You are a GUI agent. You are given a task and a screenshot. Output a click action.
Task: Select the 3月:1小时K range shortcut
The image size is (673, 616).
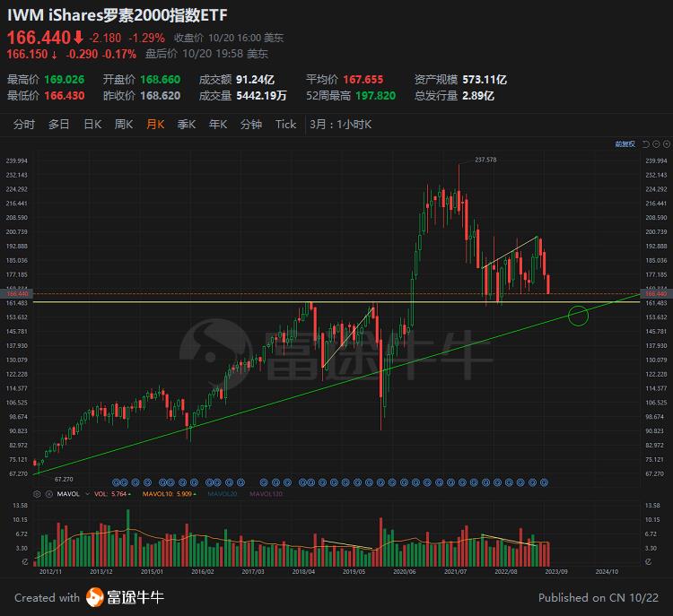tap(340, 125)
